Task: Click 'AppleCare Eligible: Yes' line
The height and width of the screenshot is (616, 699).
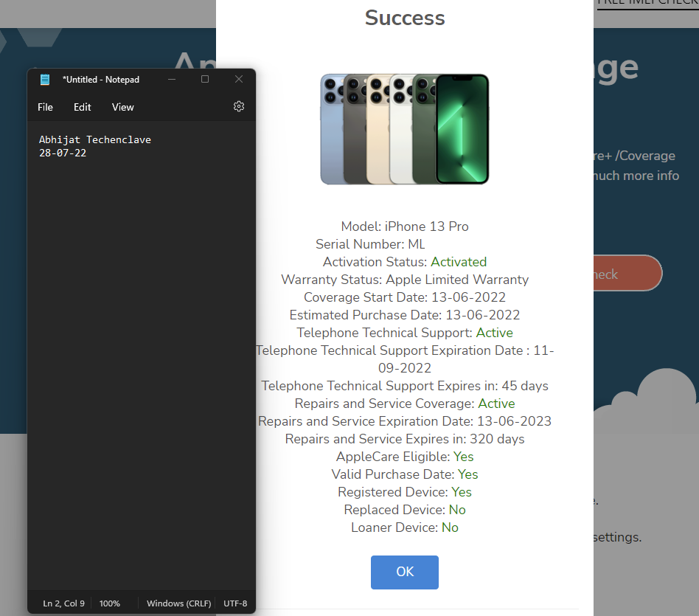Action: tap(405, 457)
